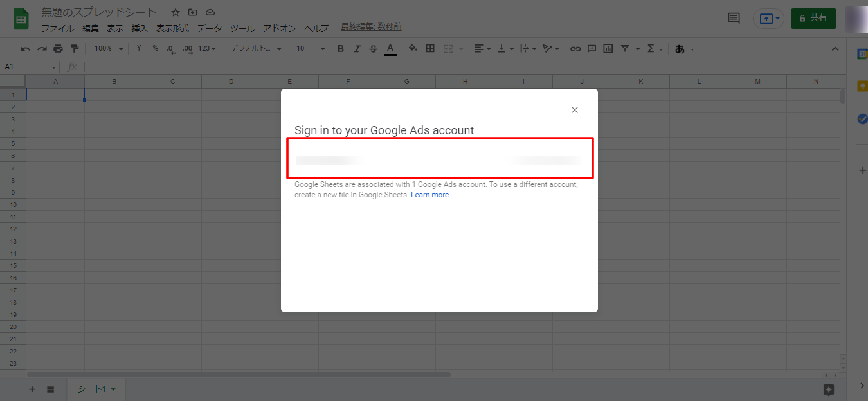Open the Google Sheets home icon

coord(21,19)
